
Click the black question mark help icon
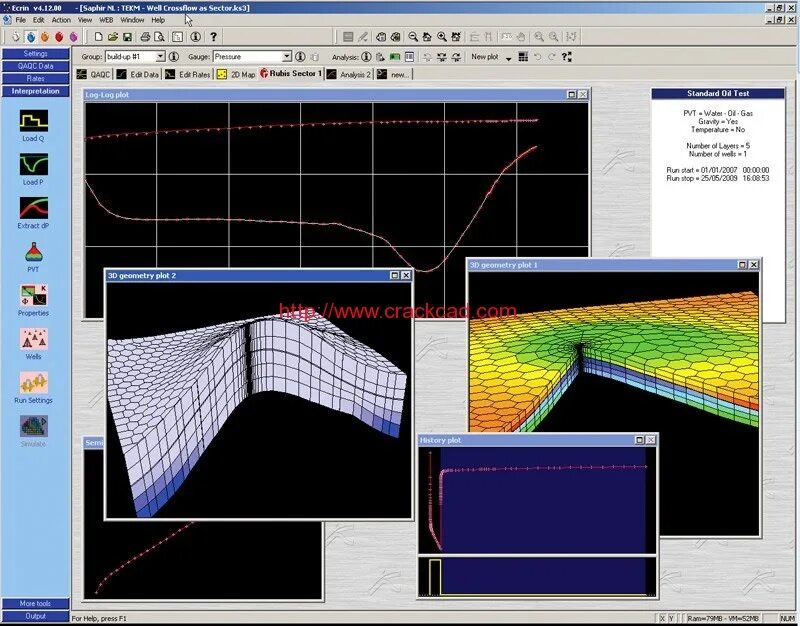(213, 37)
